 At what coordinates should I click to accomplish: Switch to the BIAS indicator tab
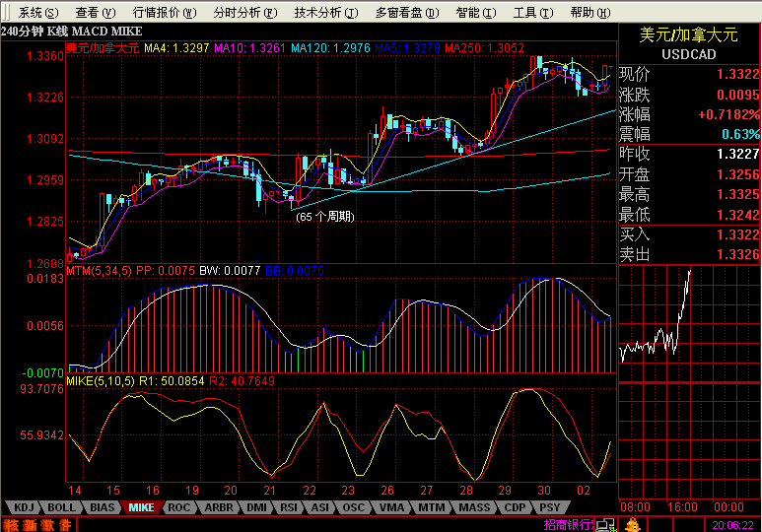pyautogui.click(x=102, y=507)
